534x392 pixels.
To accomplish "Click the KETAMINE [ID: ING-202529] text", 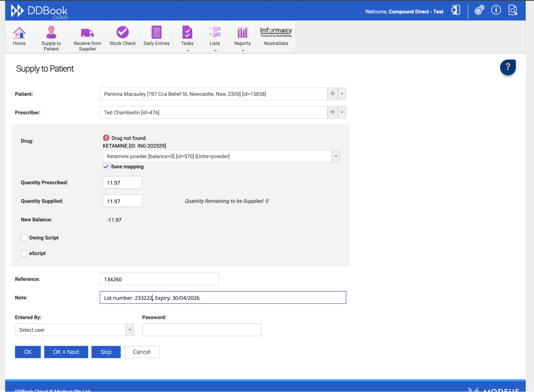I will (x=134, y=146).
